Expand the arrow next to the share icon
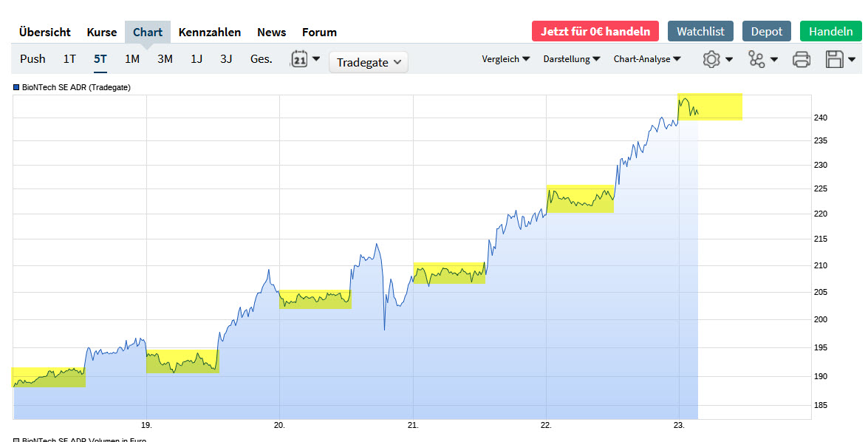This screenshot has width=868, height=442. (773, 61)
